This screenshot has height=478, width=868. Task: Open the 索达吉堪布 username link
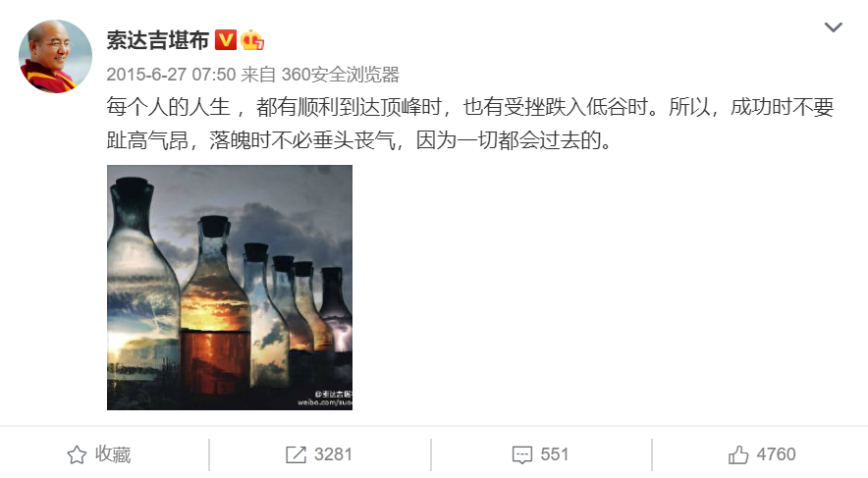[x=158, y=40]
